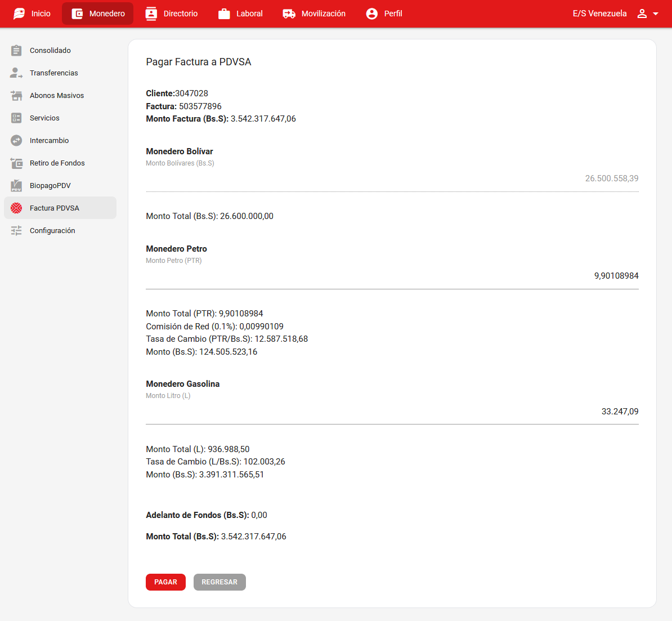Open Abonos Masivos section
Viewport: 672px width, 621px height.
click(60, 96)
